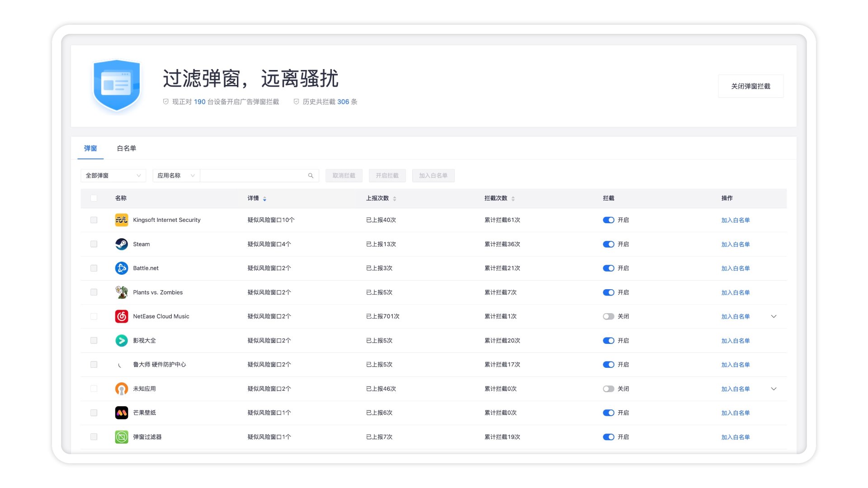Switch to the 弹窗 tab
868x488 pixels.
point(90,148)
